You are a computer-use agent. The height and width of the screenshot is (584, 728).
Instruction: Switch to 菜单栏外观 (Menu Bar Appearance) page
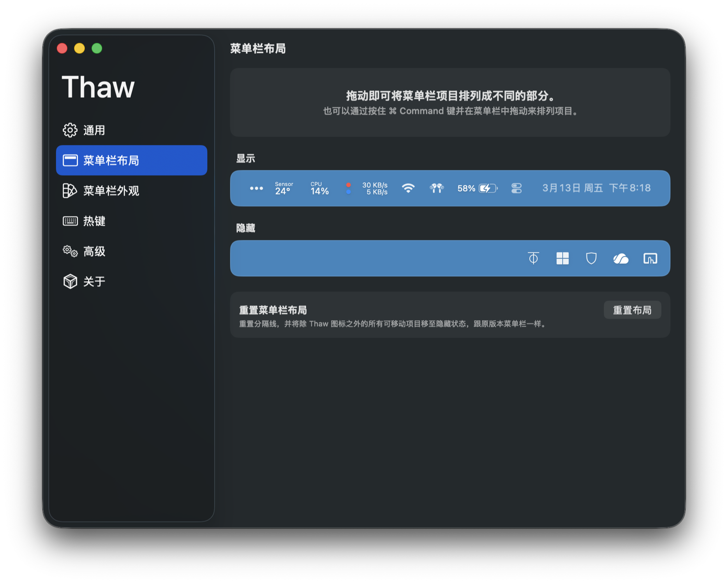click(111, 191)
